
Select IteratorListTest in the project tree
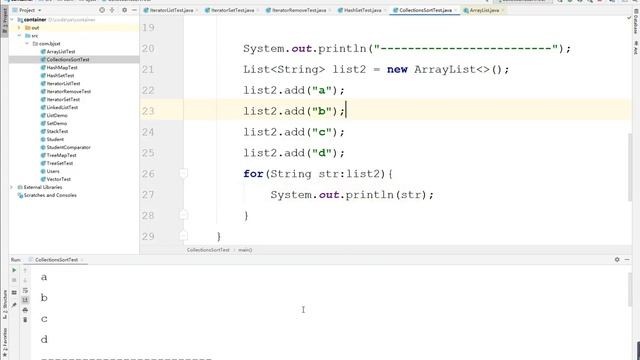pos(63,84)
